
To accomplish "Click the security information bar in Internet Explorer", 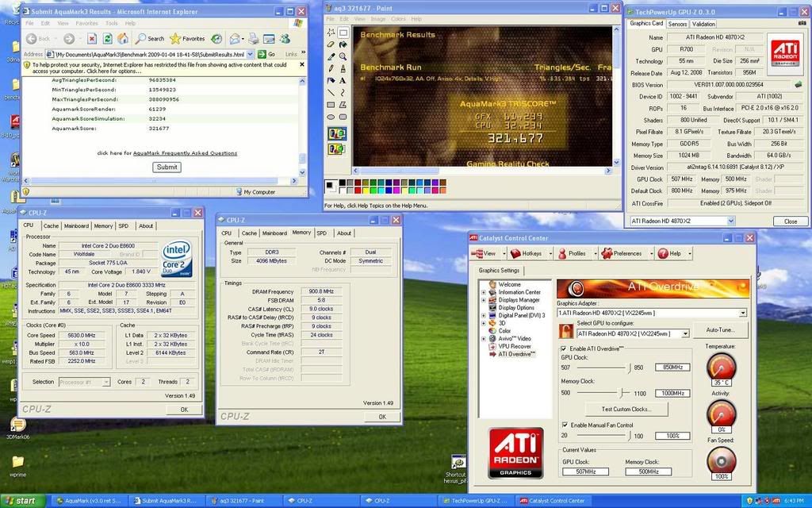I will [164, 68].
